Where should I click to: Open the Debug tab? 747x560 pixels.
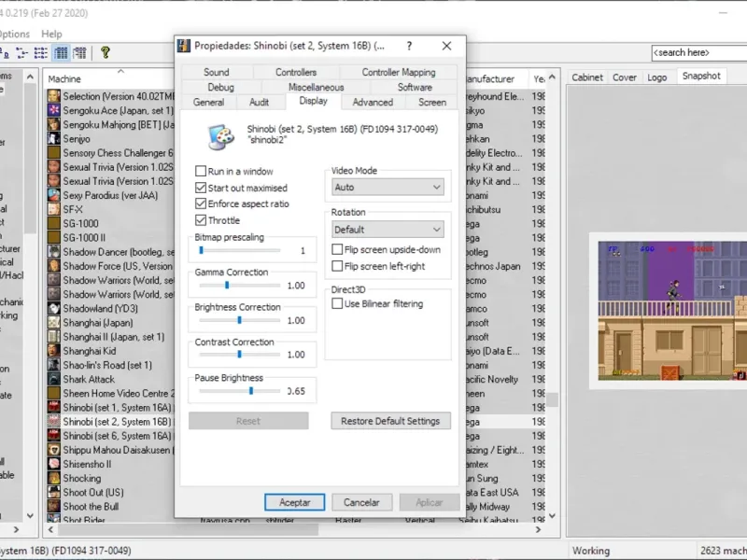(220, 87)
